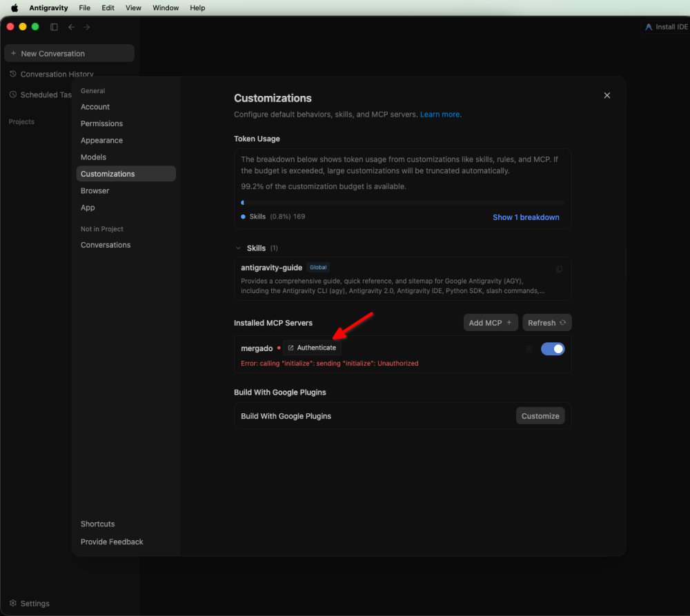Copy the antigravity-guide skill icon

coord(560,269)
